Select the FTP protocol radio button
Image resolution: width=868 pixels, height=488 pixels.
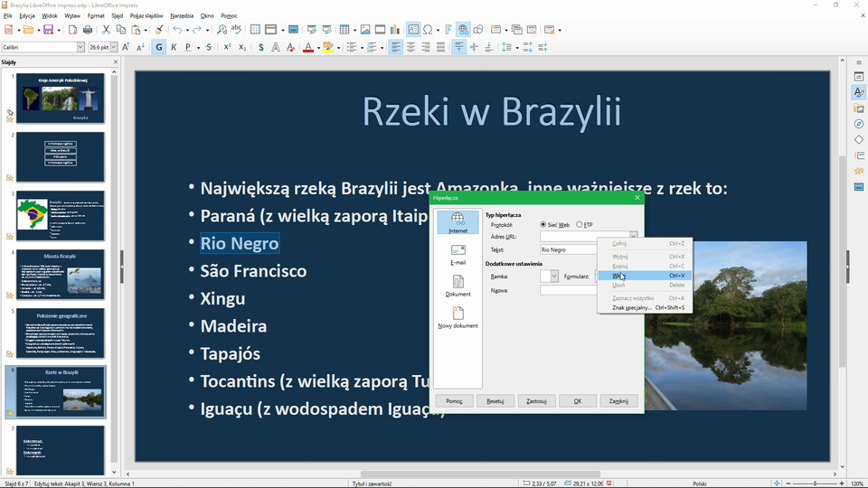point(580,225)
